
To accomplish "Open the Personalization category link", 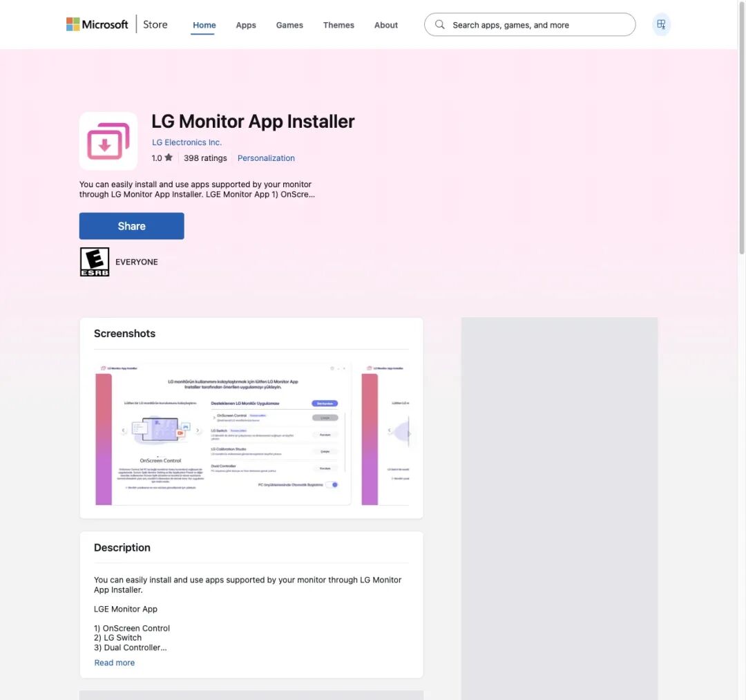I will (266, 158).
